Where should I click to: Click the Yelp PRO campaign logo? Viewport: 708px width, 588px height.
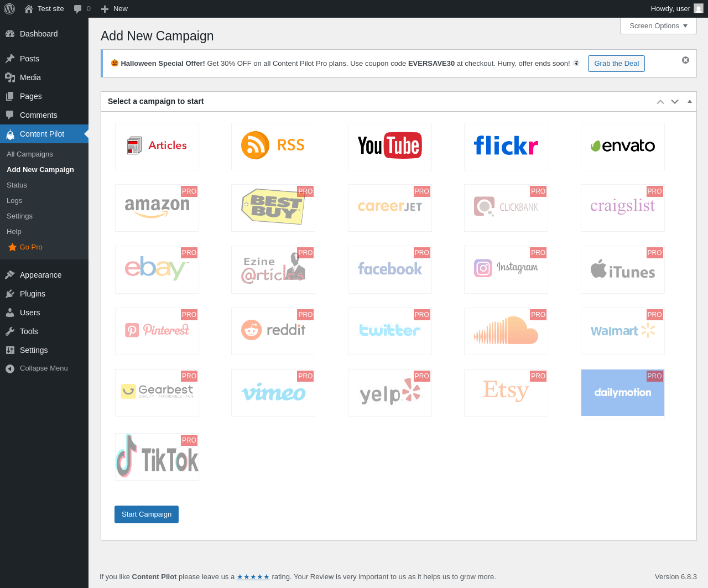(390, 393)
